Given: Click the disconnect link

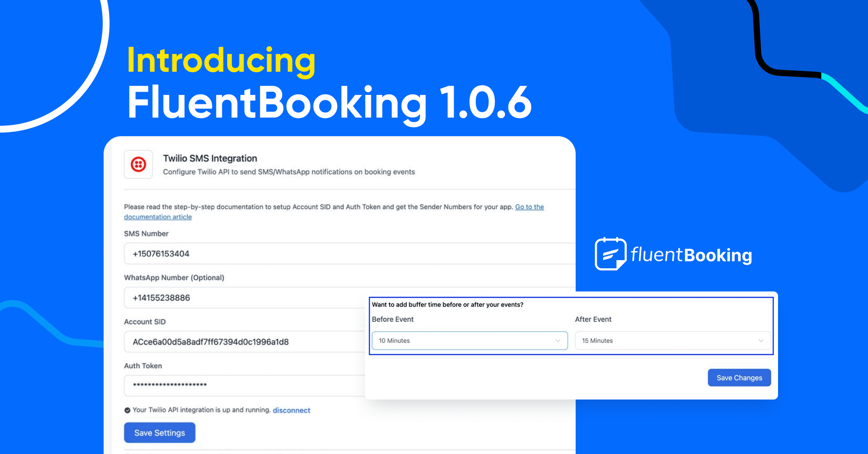Looking at the screenshot, I should (x=291, y=410).
